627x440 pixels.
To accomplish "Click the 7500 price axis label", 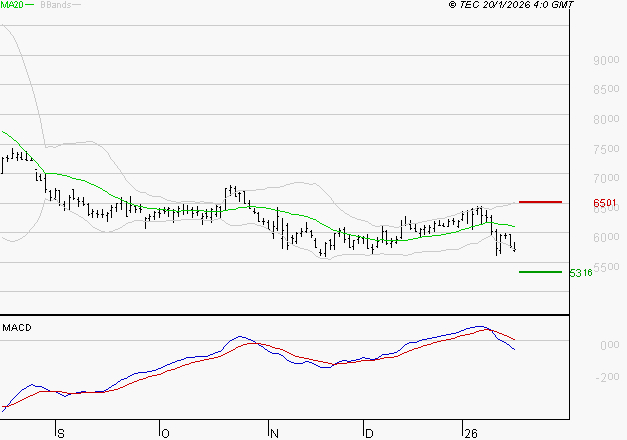I will coord(606,149).
